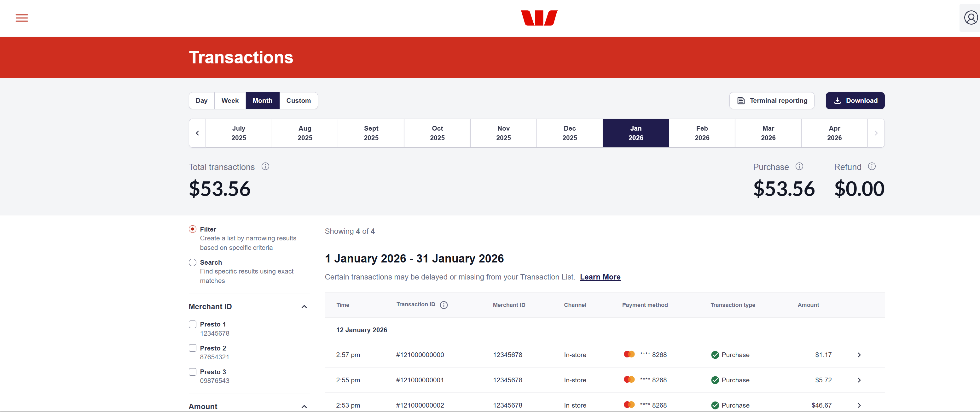Collapse the Merchant ID filter section

(304, 307)
